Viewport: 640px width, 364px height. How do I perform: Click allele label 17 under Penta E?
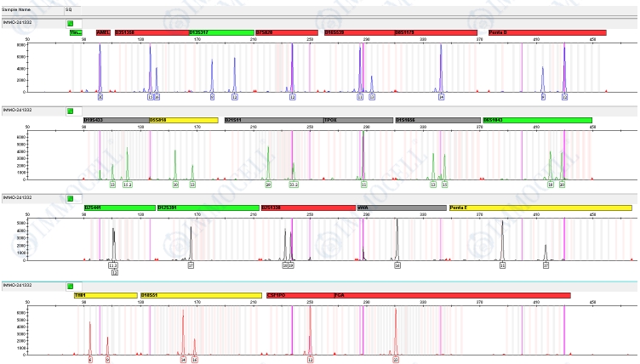click(x=546, y=265)
